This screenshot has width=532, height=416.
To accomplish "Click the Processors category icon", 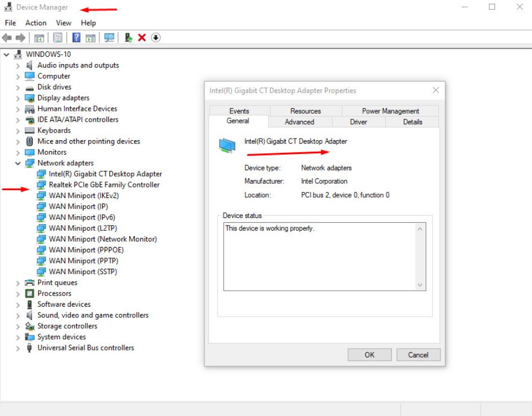I will (x=29, y=294).
